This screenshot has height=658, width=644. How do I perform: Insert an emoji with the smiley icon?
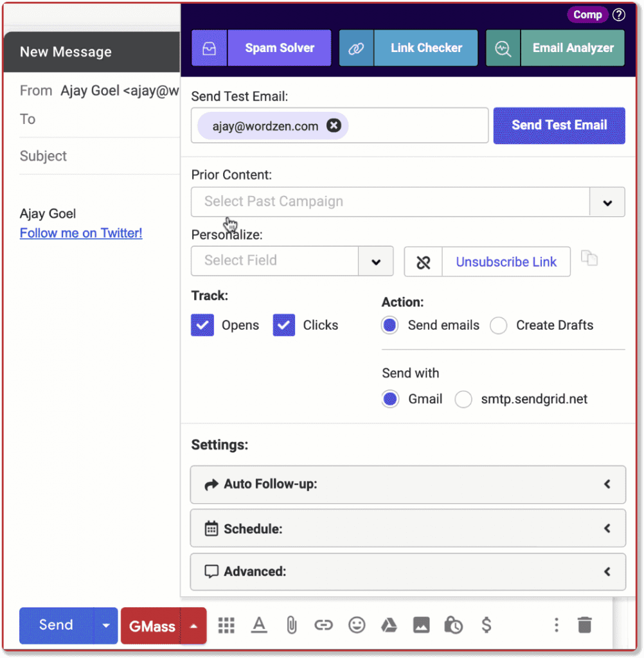click(357, 625)
